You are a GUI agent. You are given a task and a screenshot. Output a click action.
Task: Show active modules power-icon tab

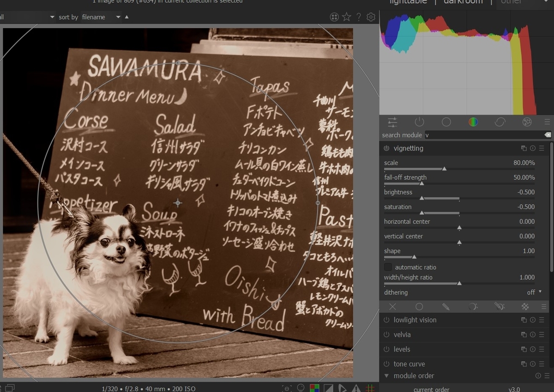tap(419, 122)
